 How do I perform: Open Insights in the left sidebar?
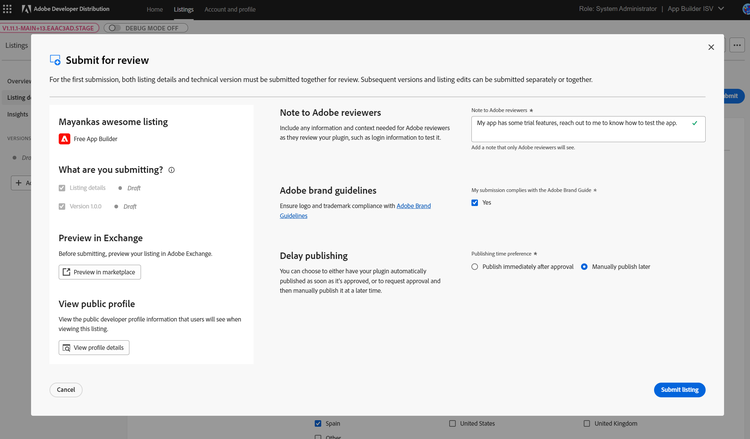(x=18, y=114)
